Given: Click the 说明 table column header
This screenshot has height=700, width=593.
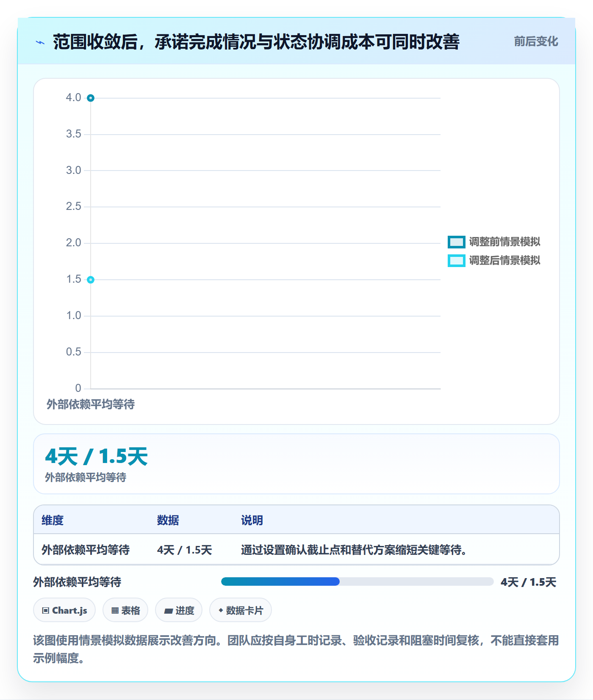Looking at the screenshot, I should coord(252,520).
